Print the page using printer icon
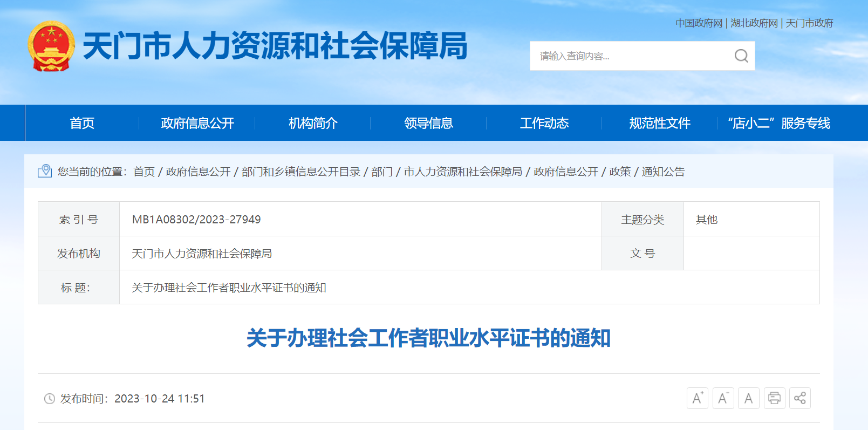The height and width of the screenshot is (430, 868). pos(774,398)
